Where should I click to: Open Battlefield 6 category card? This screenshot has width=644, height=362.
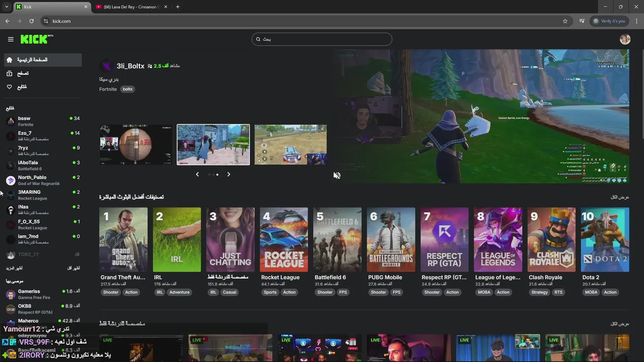338,240
